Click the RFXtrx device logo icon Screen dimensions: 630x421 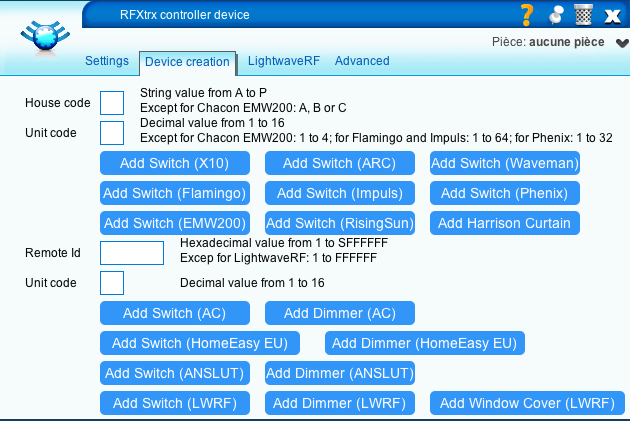[x=45, y=36]
